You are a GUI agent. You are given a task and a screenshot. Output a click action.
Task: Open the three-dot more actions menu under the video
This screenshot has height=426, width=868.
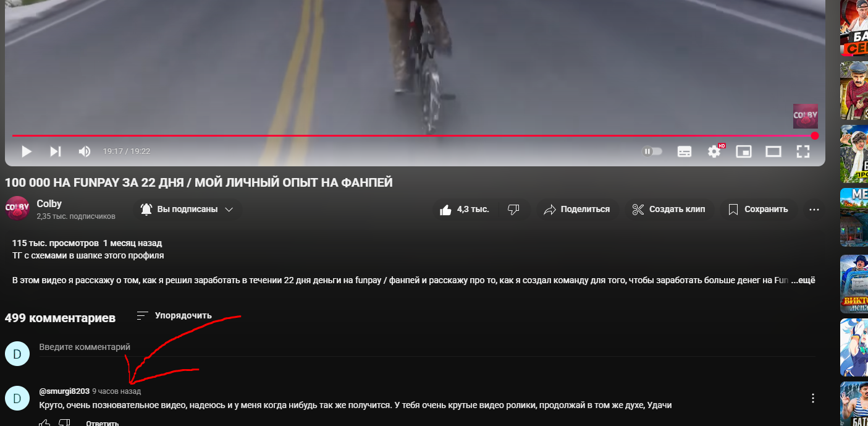[x=814, y=210]
